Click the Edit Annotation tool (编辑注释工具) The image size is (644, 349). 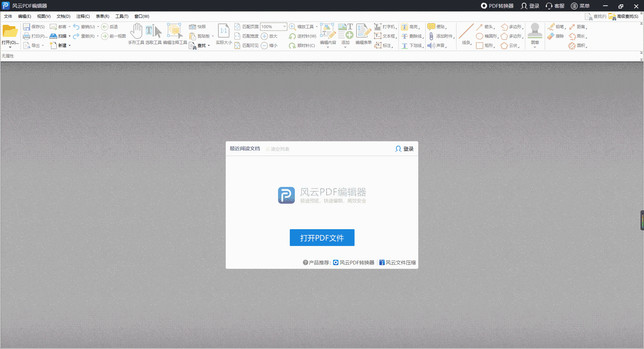(175, 31)
